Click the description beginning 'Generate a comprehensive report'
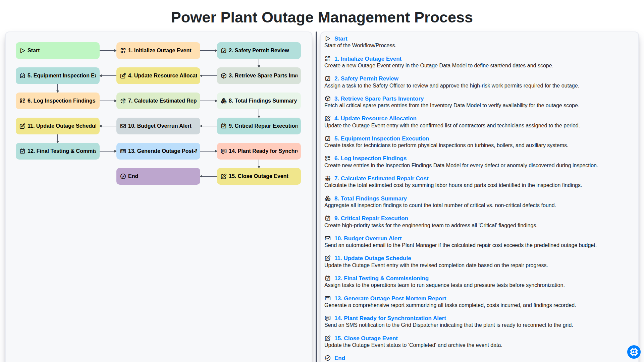Viewport: 644px width, 362px height. click(450, 305)
